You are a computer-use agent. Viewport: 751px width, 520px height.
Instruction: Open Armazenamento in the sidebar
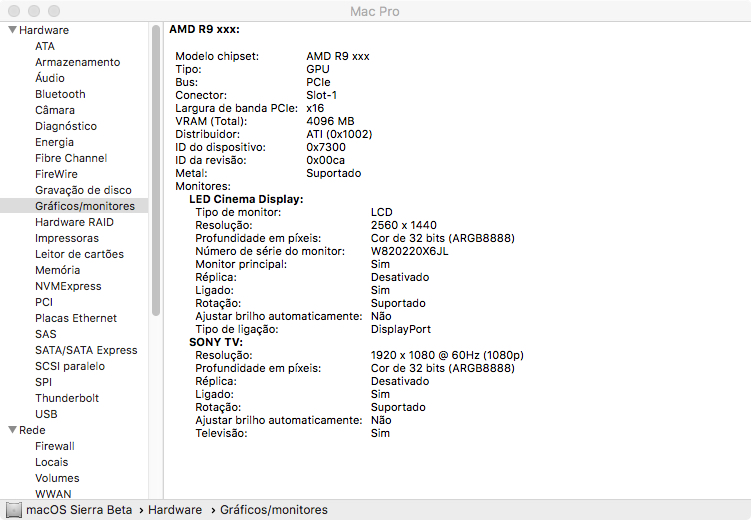coord(78,62)
